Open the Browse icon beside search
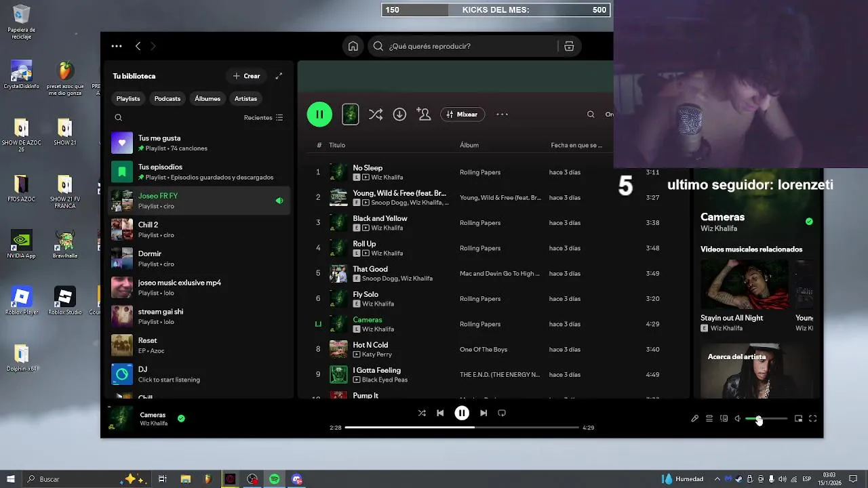This screenshot has height=488, width=868. (569, 46)
